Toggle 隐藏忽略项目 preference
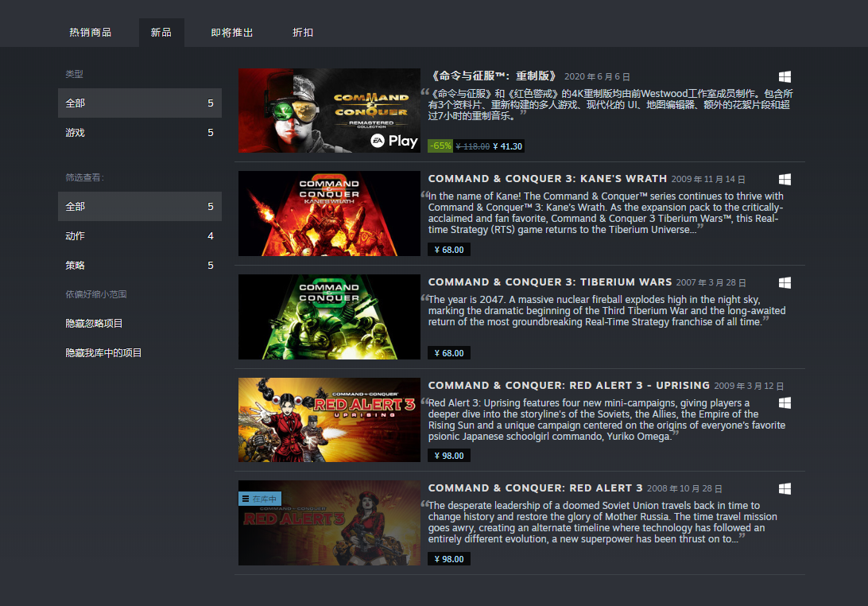This screenshot has width=868, height=606. 94,324
